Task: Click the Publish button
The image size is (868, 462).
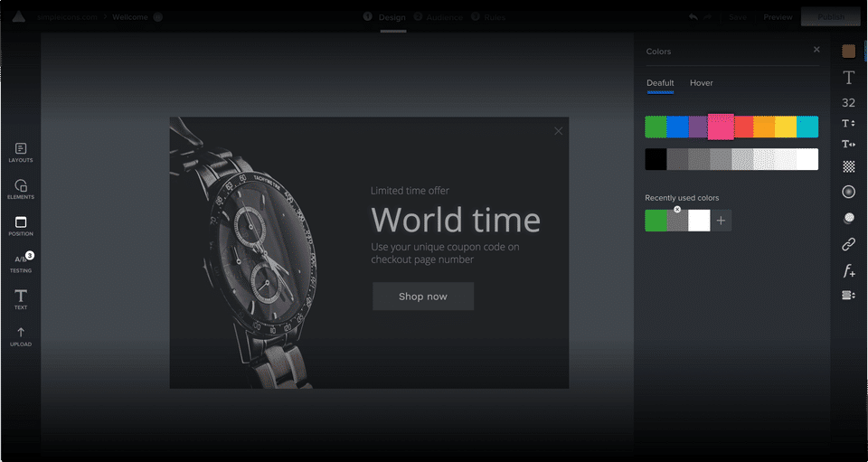Action: tap(830, 17)
